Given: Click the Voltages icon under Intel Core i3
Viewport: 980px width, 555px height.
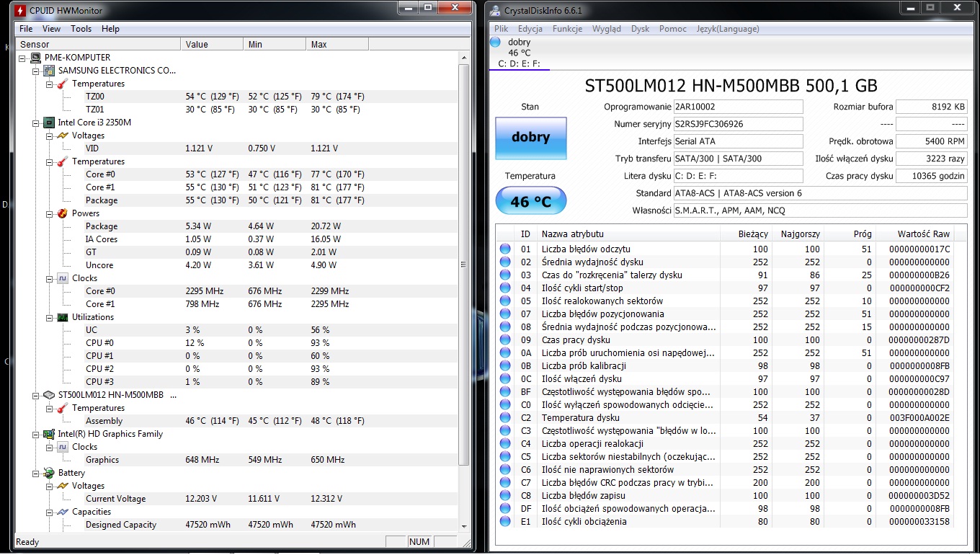Looking at the screenshot, I should point(63,136).
